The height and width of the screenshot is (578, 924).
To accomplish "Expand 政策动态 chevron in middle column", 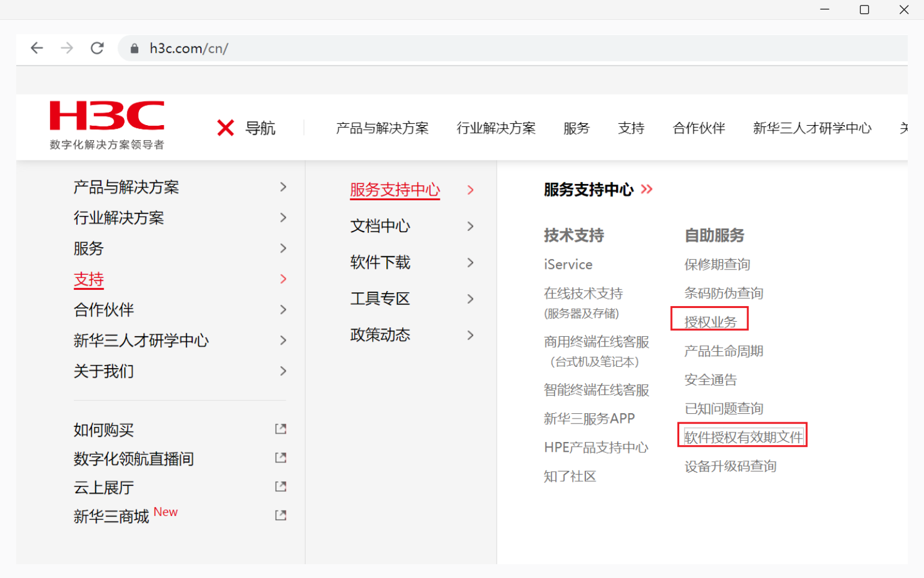I will click(470, 335).
